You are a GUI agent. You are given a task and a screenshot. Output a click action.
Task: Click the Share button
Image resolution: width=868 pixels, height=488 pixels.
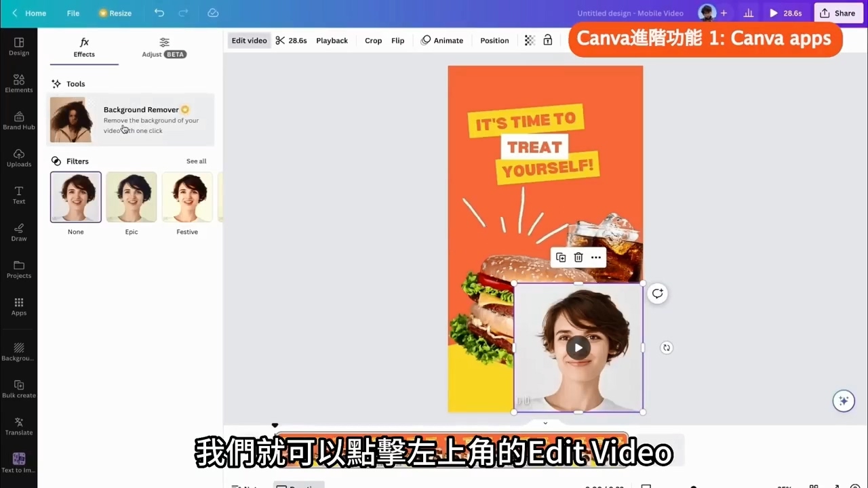pos(839,13)
